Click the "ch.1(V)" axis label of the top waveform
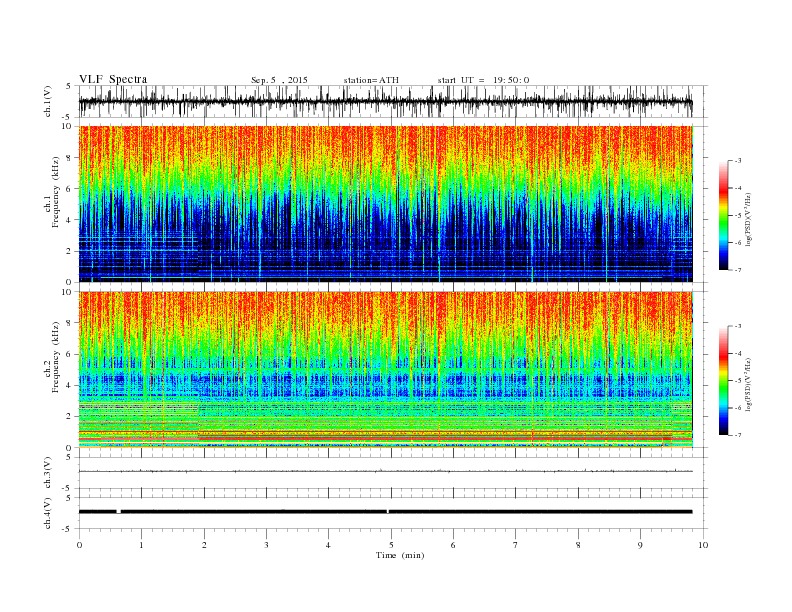Image resolution: width=792 pixels, height=612 pixels. point(47,101)
